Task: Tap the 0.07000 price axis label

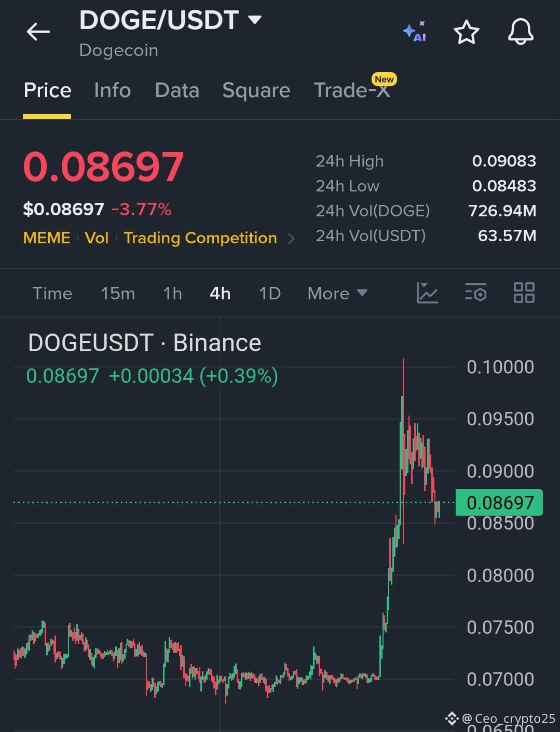Action: (x=500, y=679)
